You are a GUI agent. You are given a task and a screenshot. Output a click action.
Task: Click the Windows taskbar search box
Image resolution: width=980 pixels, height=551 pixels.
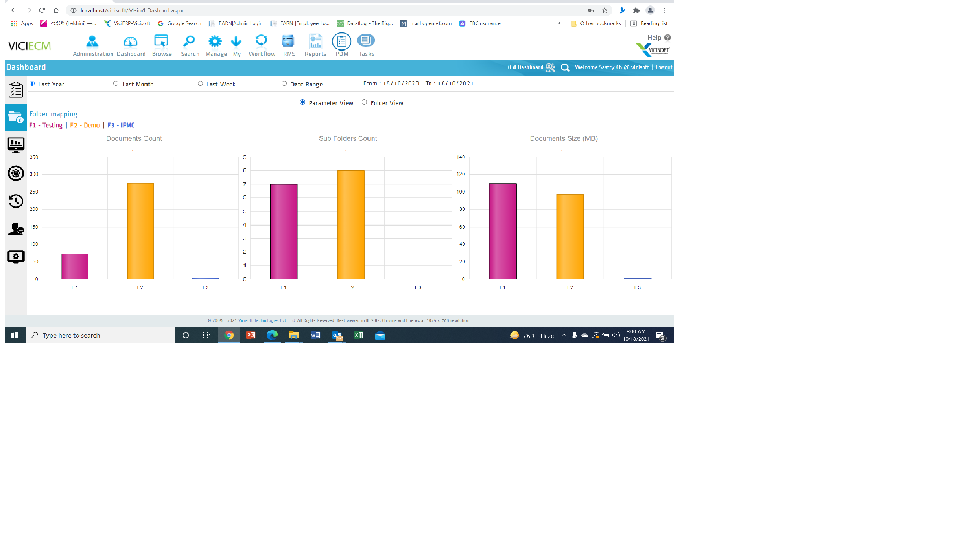point(101,335)
